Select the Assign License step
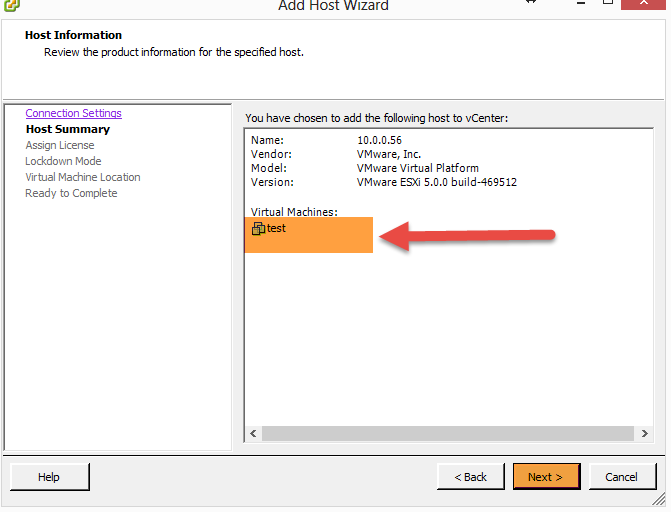 pos(60,145)
